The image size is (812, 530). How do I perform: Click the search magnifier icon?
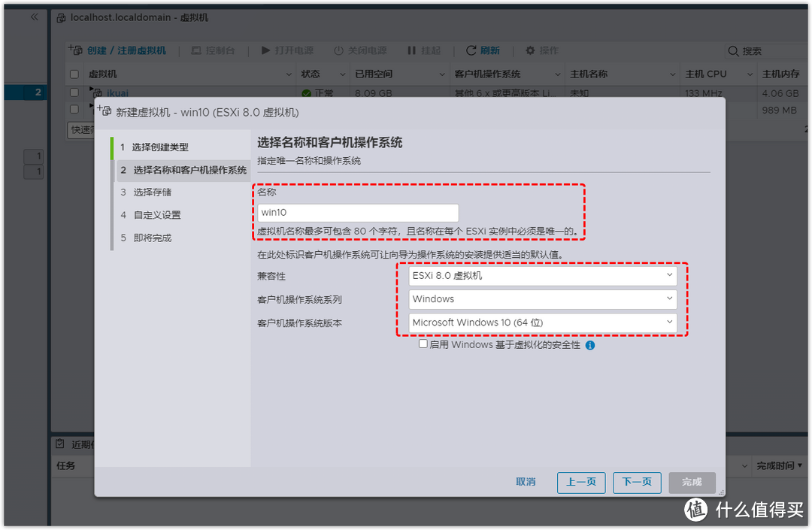click(733, 50)
